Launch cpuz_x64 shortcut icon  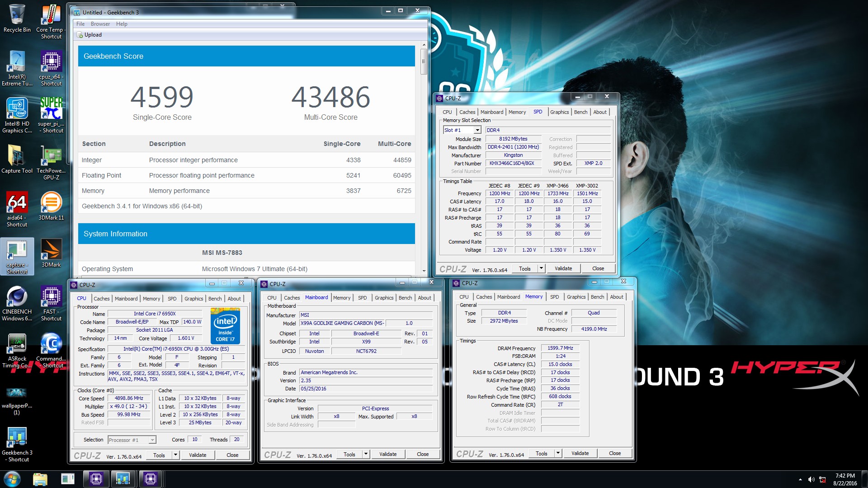point(51,68)
